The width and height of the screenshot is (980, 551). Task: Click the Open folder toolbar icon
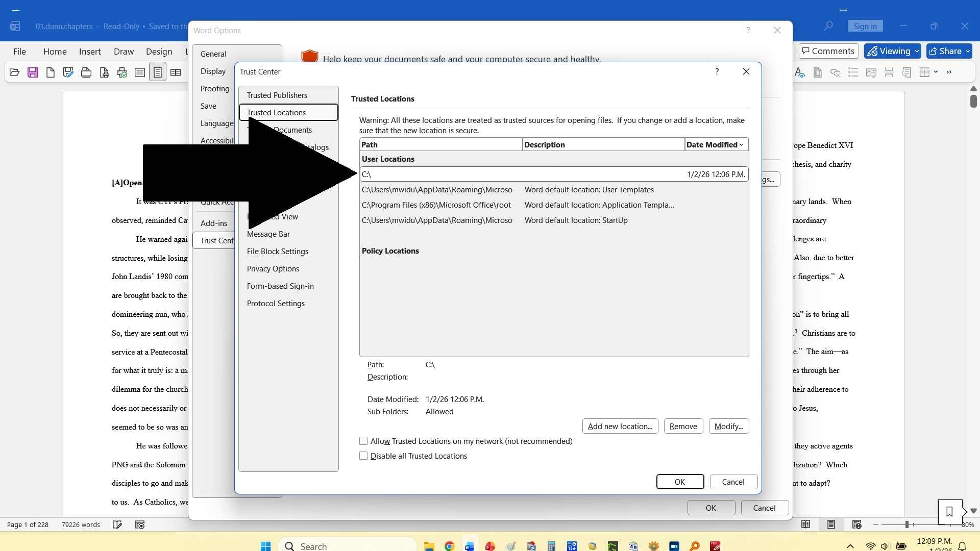(x=14, y=72)
